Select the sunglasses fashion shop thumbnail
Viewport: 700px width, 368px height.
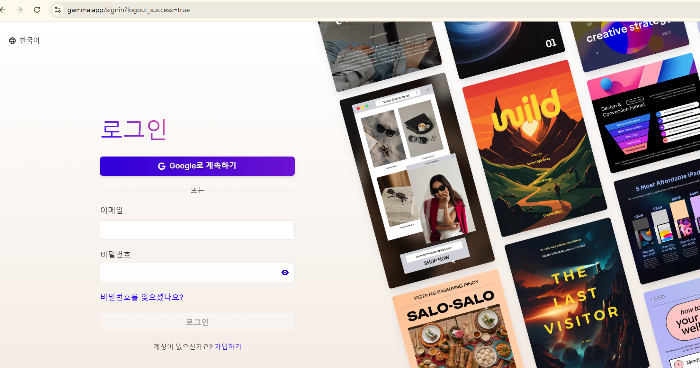[417, 180]
